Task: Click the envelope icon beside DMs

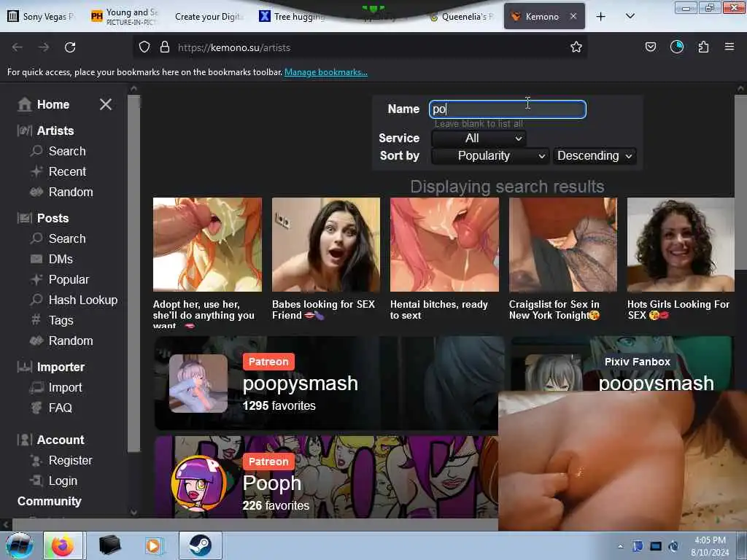Action: (x=36, y=259)
